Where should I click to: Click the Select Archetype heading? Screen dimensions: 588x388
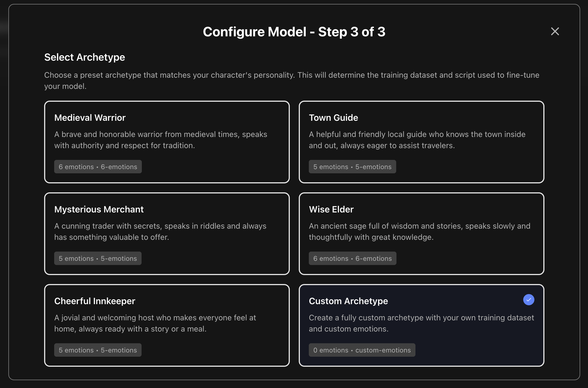85,57
